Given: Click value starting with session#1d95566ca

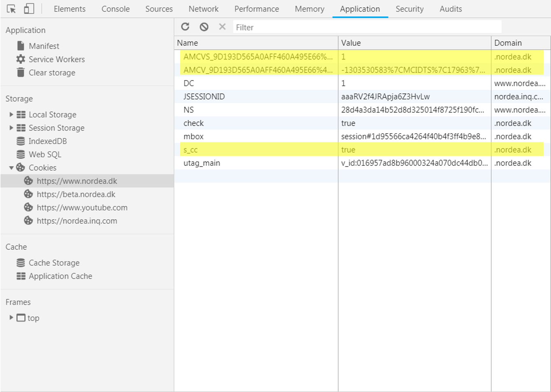Looking at the screenshot, I should point(414,137).
